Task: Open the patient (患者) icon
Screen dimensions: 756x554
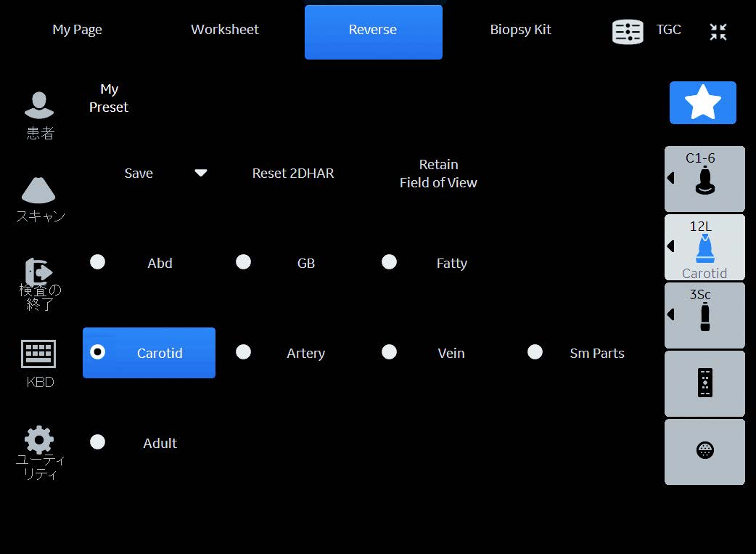Action: [x=39, y=106]
